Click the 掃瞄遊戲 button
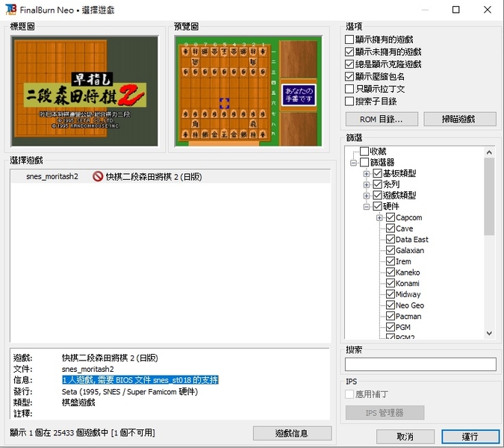Image resolution: width=504 pixels, height=448 pixels. (460, 119)
